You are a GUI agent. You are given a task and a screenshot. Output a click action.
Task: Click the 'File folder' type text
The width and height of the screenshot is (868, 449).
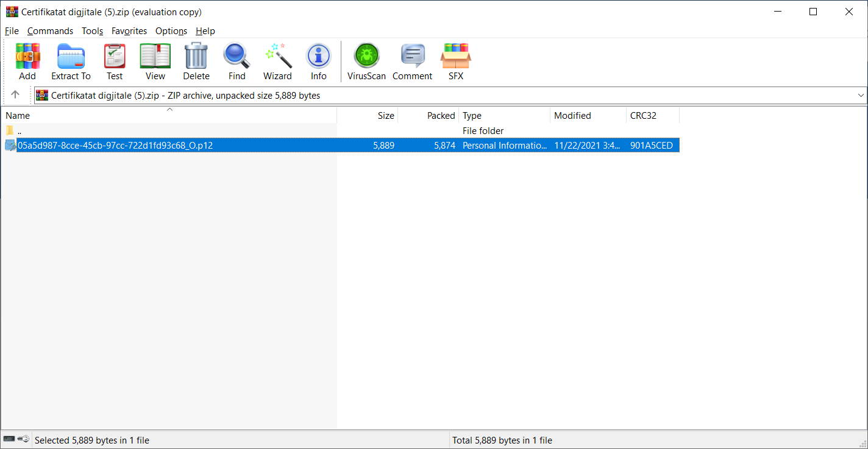point(483,131)
